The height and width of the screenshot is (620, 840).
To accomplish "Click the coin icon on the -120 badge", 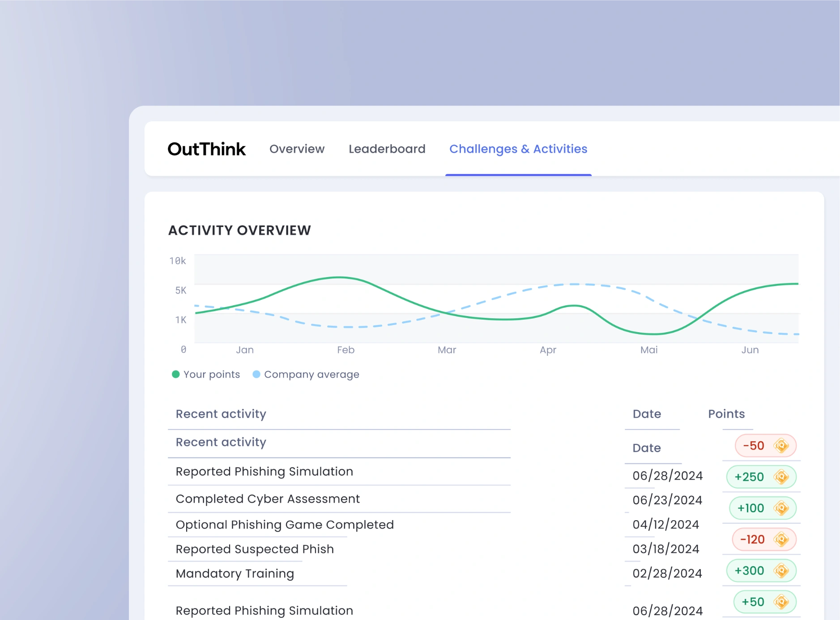I will 782,539.
